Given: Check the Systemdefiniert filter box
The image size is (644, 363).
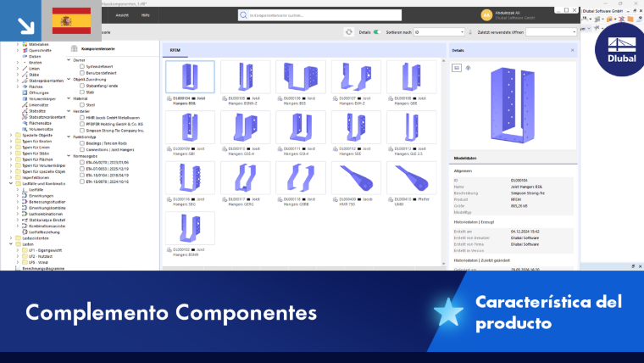Looking at the screenshot, I should point(82,66).
